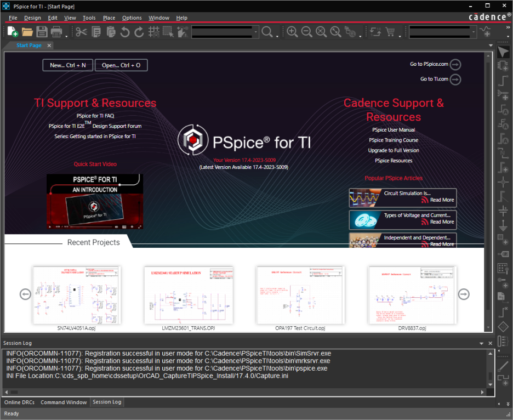Viewport: 513px width, 420px height.
Task: Open the tab list dropdown arrow
Action: tap(491, 46)
